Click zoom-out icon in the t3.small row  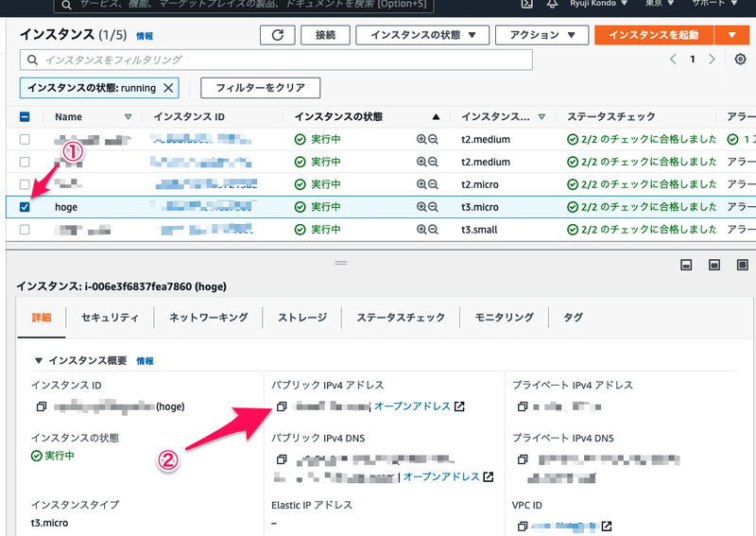433,230
